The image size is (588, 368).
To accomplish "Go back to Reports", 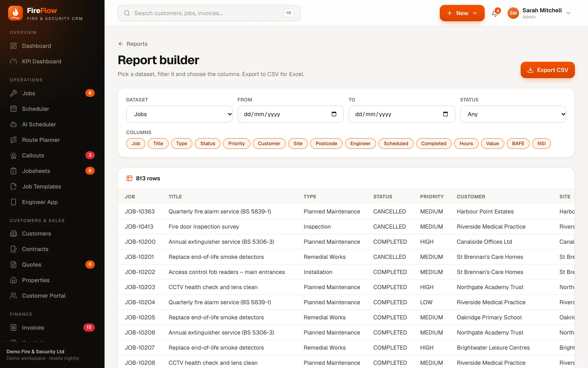I will 133,44.
